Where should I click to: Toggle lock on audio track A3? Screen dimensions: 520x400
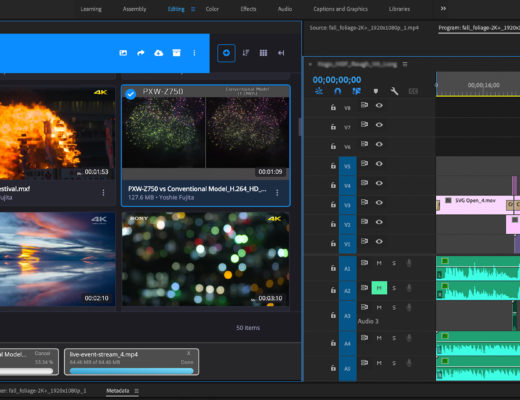click(x=333, y=315)
